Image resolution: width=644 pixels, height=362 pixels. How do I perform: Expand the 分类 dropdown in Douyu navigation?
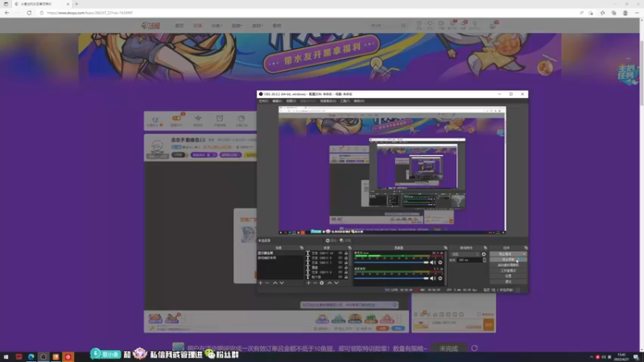[217, 26]
